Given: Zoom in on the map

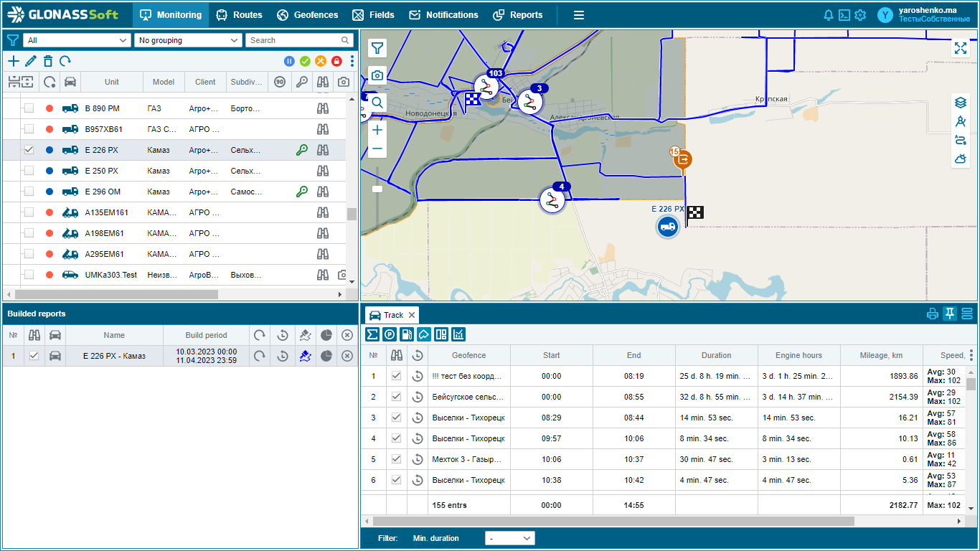Looking at the screenshot, I should click(x=377, y=130).
